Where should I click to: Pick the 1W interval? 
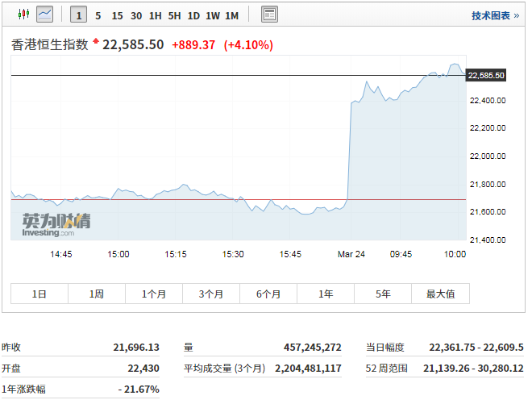pyautogui.click(x=213, y=15)
